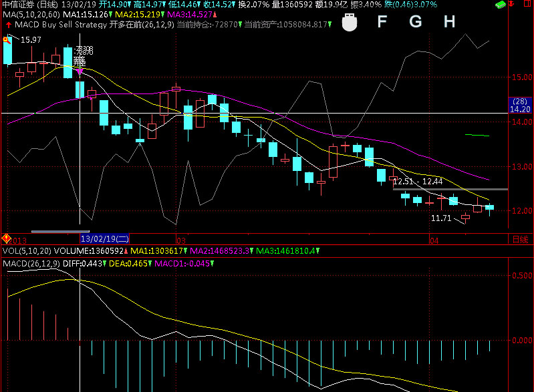Screen dimensions: 534x392
Task: Click the green chip icon in the top bar
Action: click(501, 5)
